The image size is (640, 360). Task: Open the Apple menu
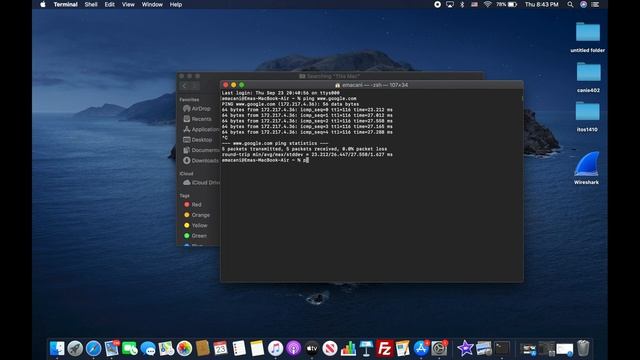(x=43, y=4)
